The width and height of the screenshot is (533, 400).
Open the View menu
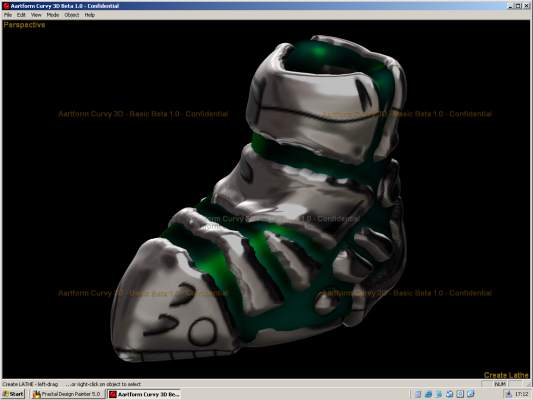coord(36,15)
